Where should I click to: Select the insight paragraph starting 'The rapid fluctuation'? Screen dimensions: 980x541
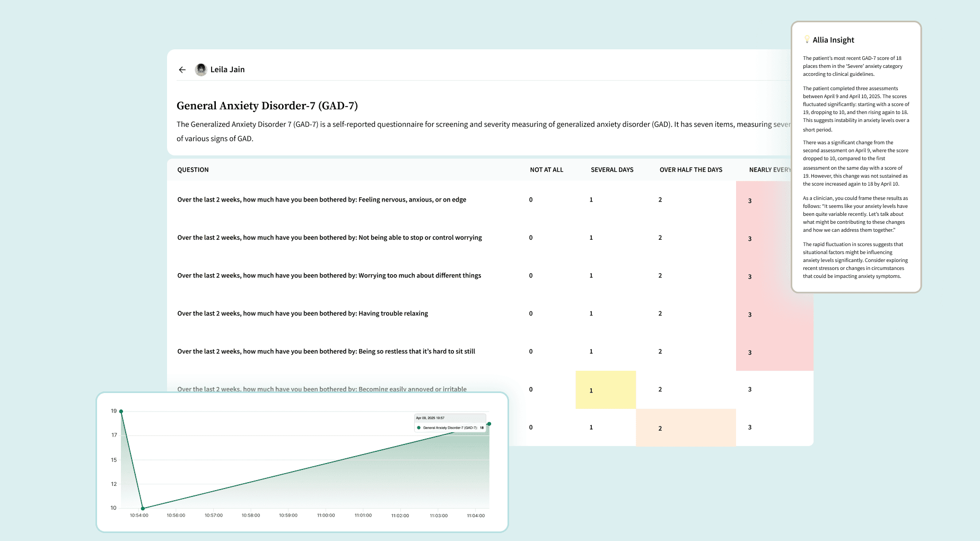pos(855,260)
